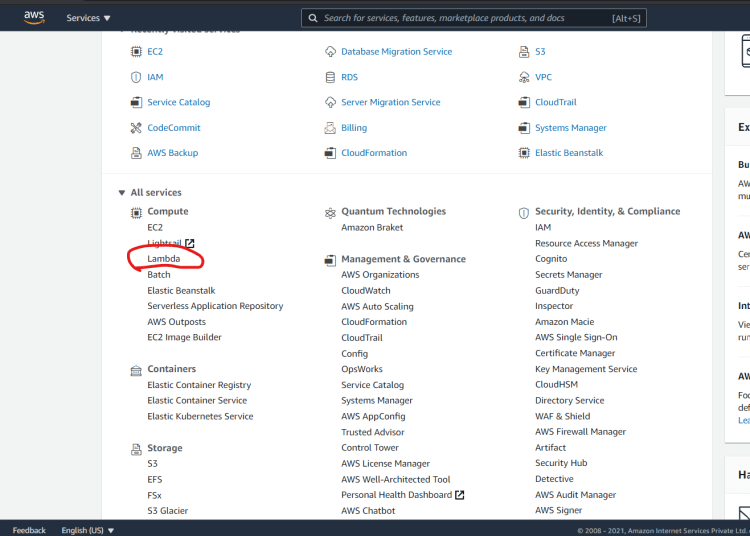Click the Feedback button in footer
Image resolution: width=750 pixels, height=536 pixels.
click(x=29, y=530)
